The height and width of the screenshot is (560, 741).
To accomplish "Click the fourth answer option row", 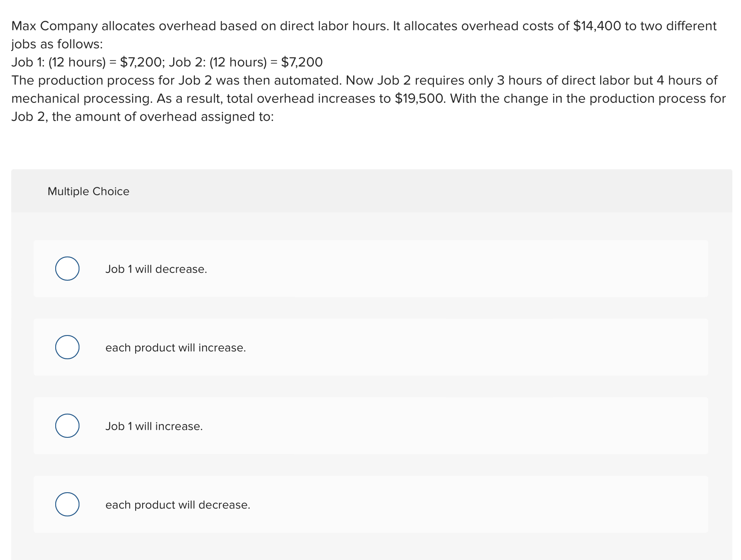I will 370,504.
